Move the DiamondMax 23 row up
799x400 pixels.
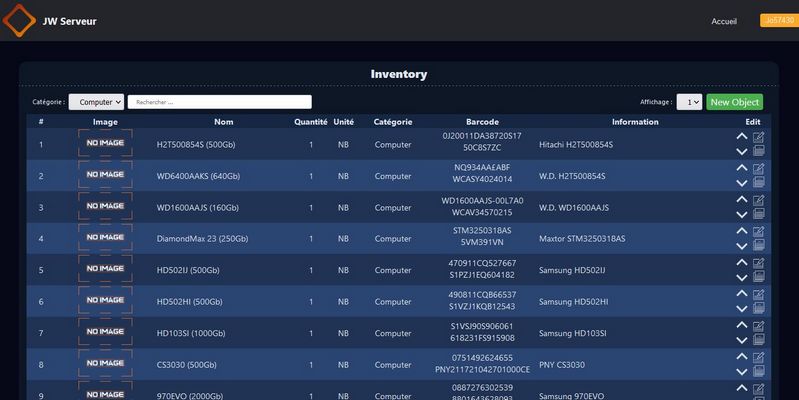(x=741, y=231)
